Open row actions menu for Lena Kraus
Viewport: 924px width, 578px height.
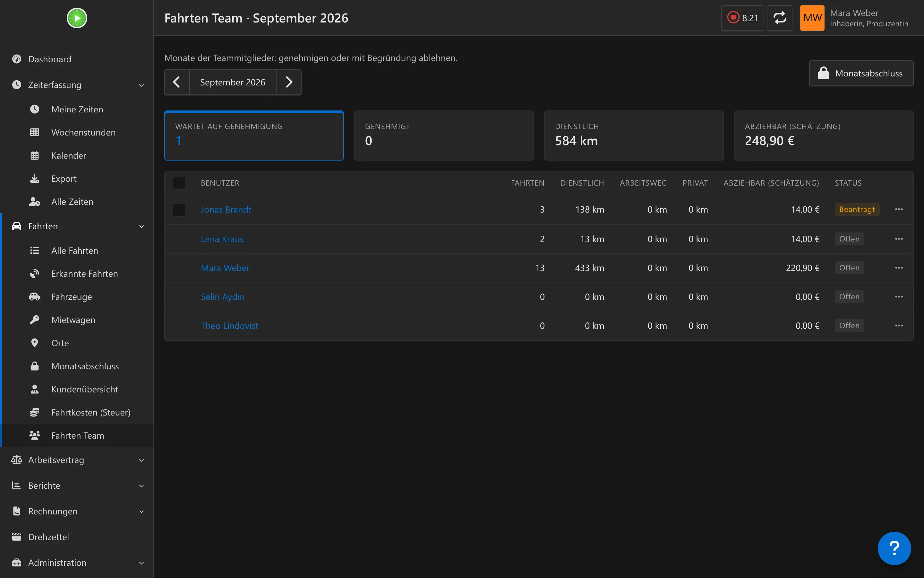tap(899, 239)
